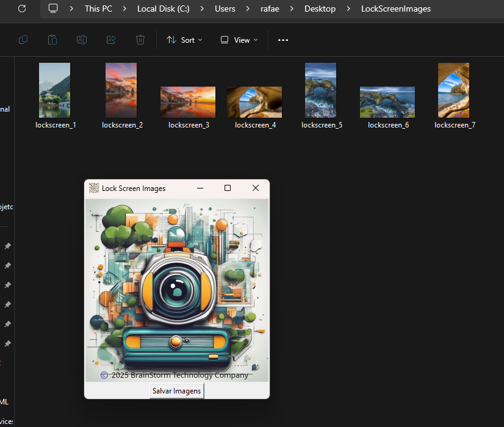Expand the chevron after the monitor icon
The height and width of the screenshot is (427, 504).
pyautogui.click(x=71, y=9)
